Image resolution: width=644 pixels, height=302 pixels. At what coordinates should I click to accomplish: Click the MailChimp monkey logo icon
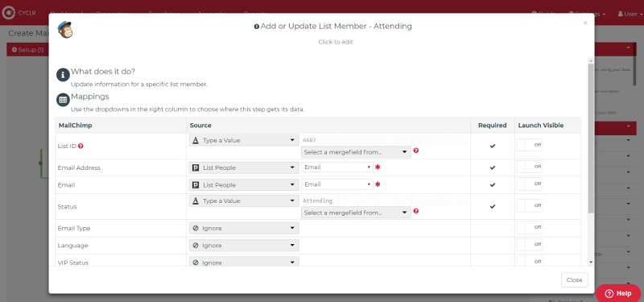[x=65, y=30]
